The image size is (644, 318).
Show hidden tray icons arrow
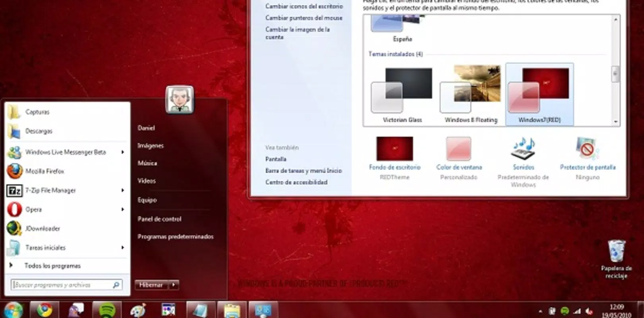[x=540, y=312]
